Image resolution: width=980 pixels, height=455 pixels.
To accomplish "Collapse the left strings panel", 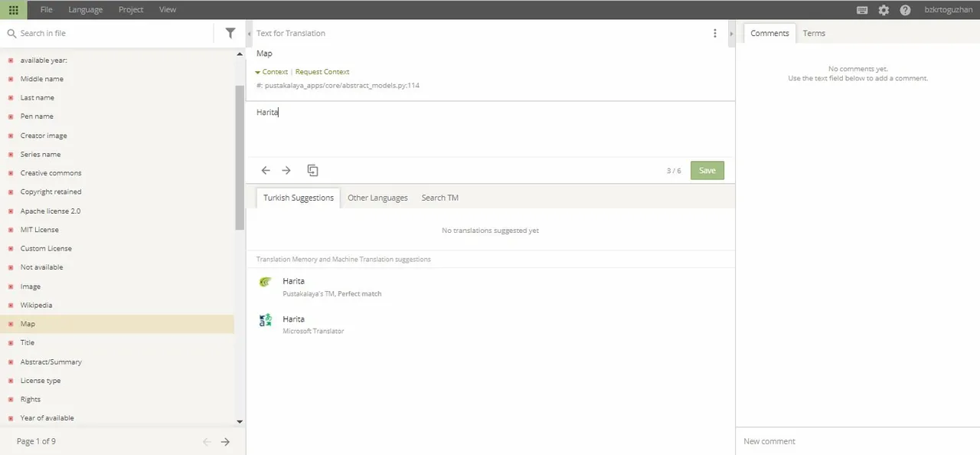I will pos(249,34).
